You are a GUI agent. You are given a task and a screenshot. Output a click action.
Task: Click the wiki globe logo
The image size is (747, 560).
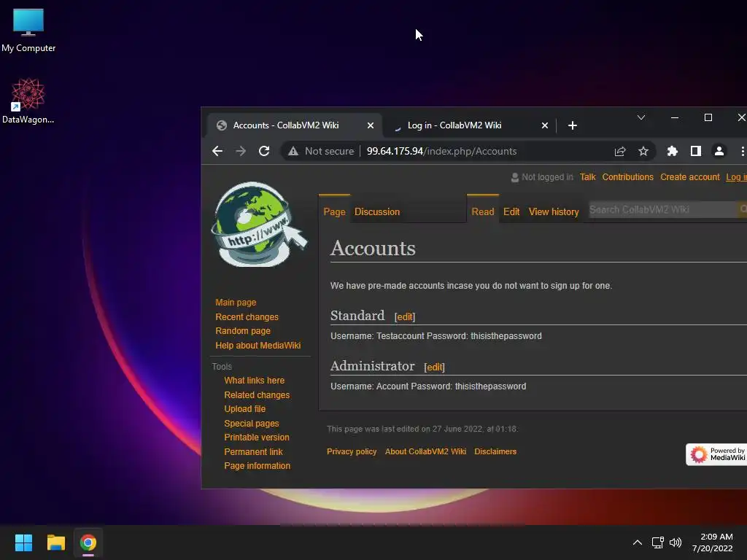point(259,225)
